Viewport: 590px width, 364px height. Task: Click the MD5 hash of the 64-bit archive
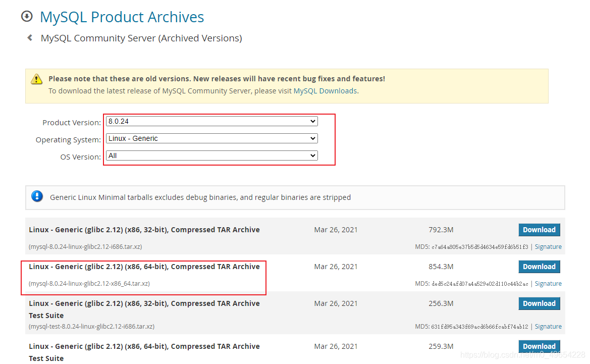pos(480,284)
